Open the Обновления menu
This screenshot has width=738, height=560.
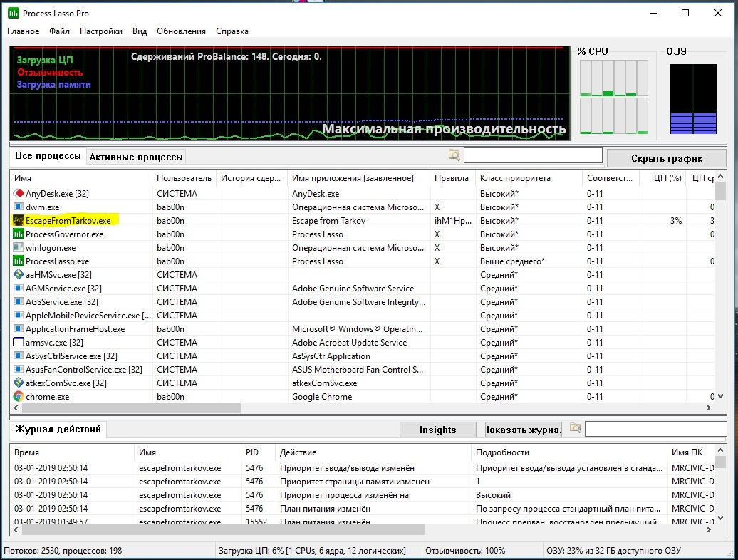coord(181,31)
